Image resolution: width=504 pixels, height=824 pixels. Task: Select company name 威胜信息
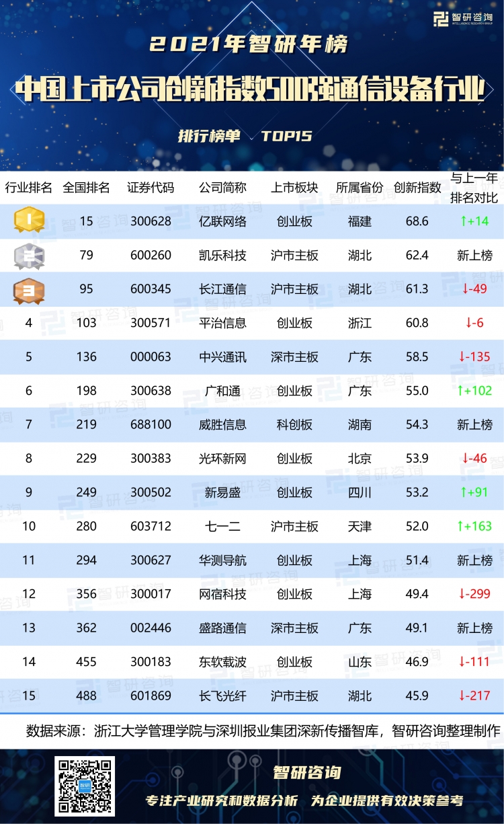coord(223,424)
